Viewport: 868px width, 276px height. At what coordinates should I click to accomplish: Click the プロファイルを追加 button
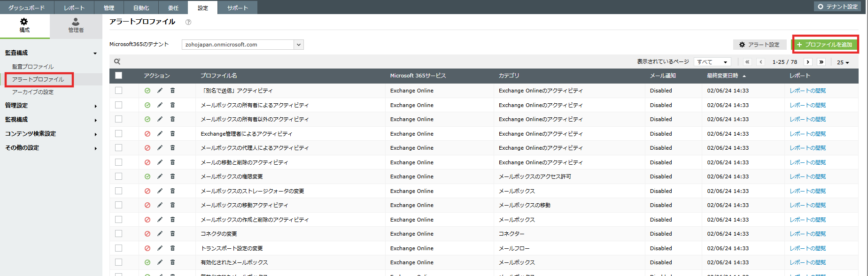pyautogui.click(x=825, y=45)
